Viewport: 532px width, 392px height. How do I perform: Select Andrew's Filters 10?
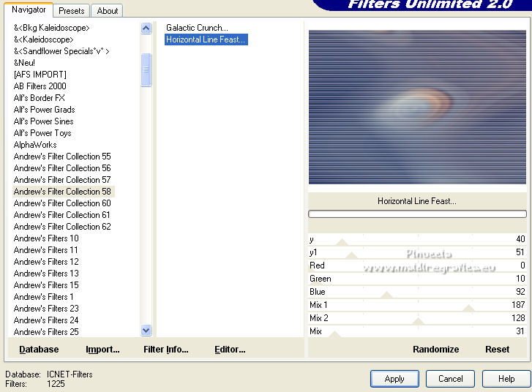pos(46,238)
